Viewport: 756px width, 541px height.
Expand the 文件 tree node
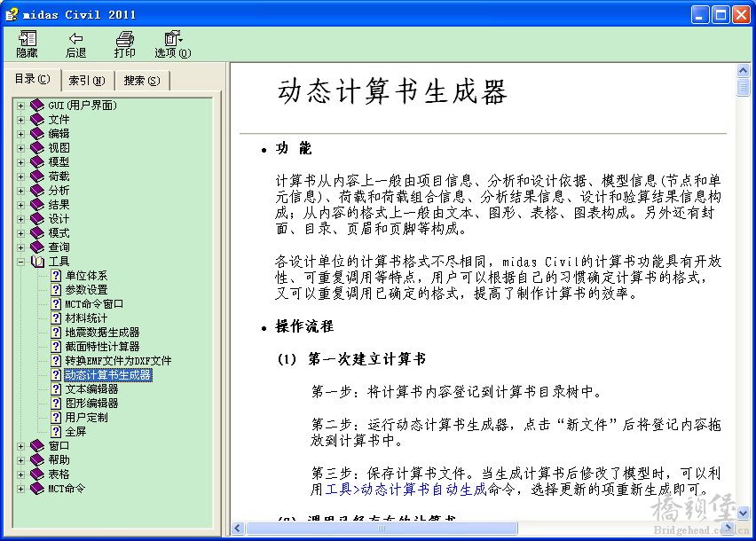(20, 120)
